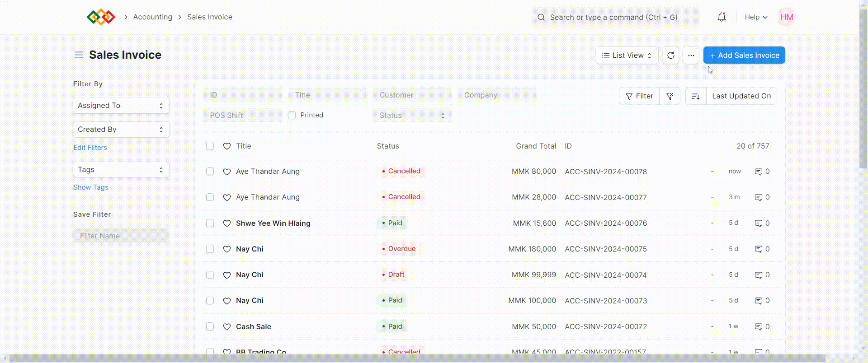Click ACC-SINV-2024-00076 ID text

coord(606,223)
